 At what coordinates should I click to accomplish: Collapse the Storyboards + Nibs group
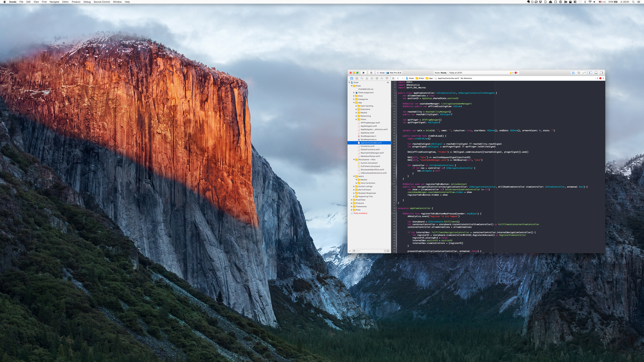[354, 160]
